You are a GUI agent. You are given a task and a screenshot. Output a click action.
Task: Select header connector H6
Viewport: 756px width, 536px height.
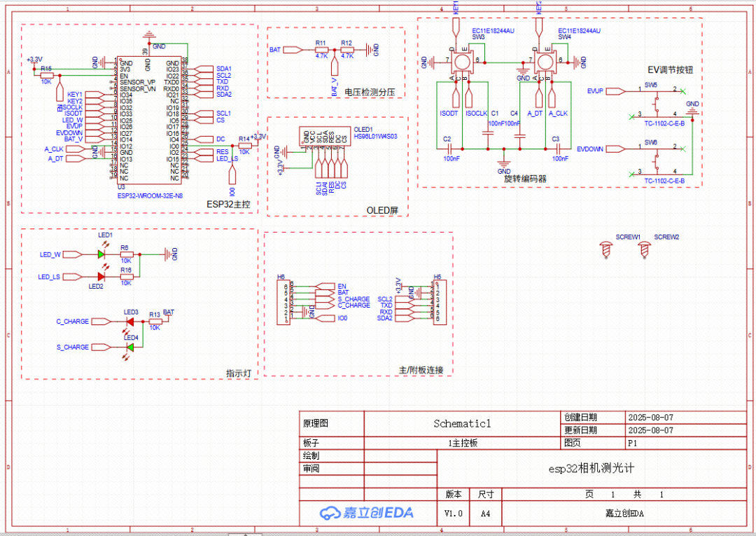tap(284, 302)
